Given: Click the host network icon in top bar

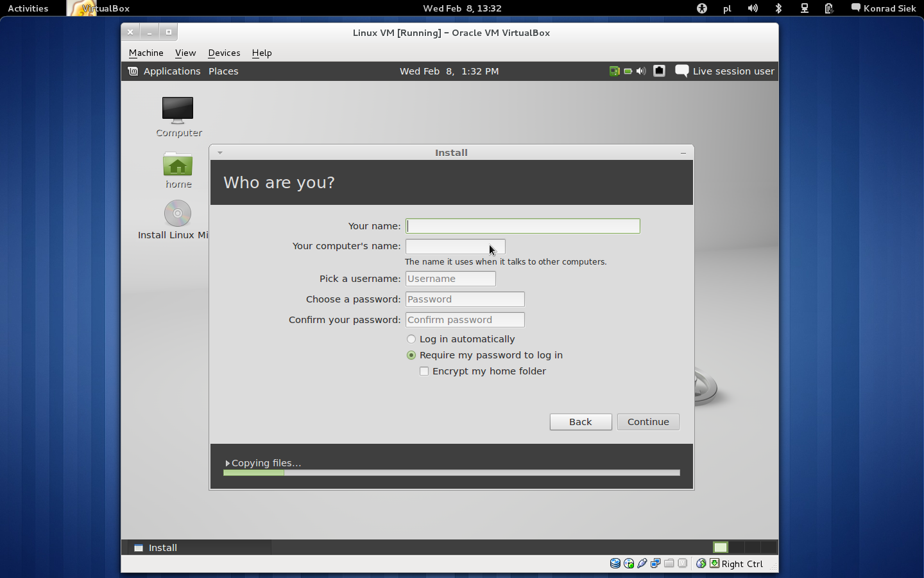Looking at the screenshot, I should pos(804,8).
